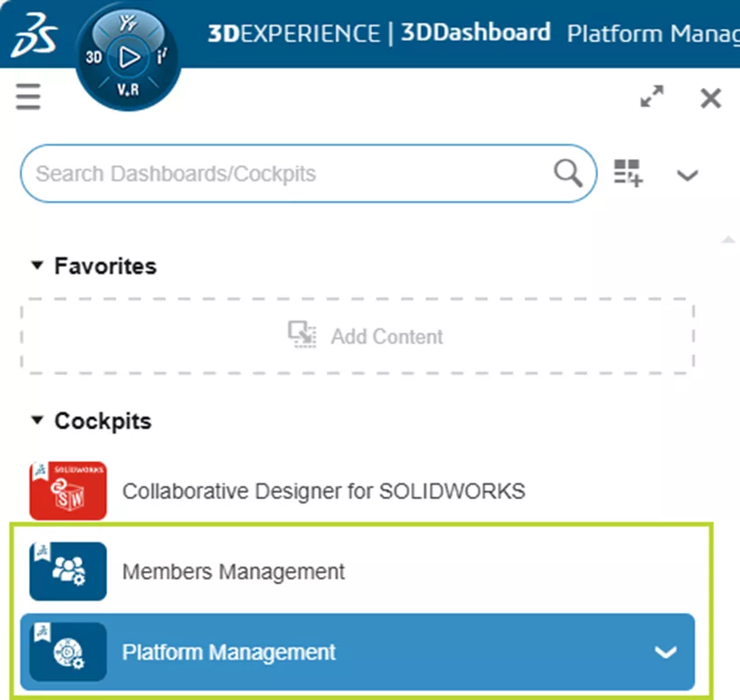Click the Members Management cockpit icon
This screenshot has width=740, height=700.
point(67,571)
